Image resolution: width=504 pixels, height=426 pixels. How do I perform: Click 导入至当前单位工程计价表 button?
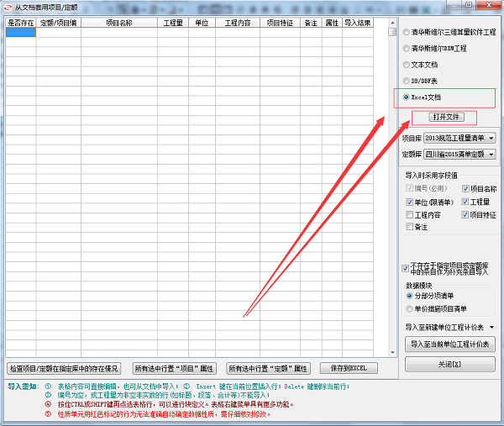coord(450,344)
